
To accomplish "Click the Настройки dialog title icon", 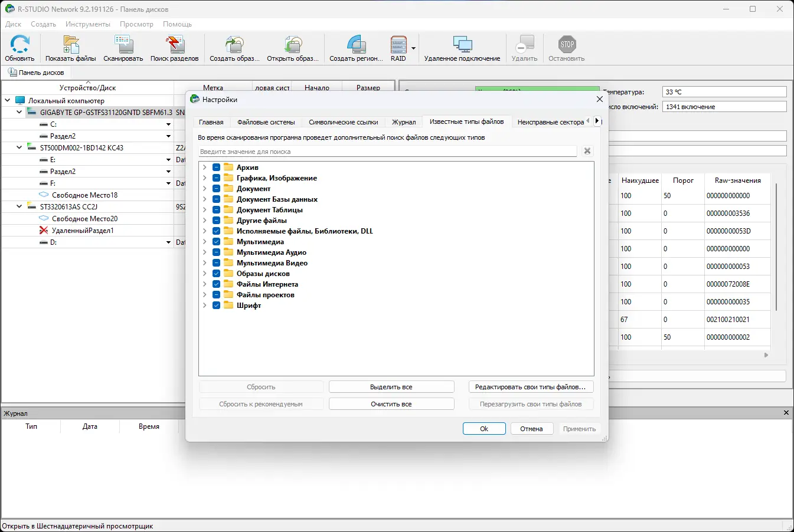I will [195, 99].
